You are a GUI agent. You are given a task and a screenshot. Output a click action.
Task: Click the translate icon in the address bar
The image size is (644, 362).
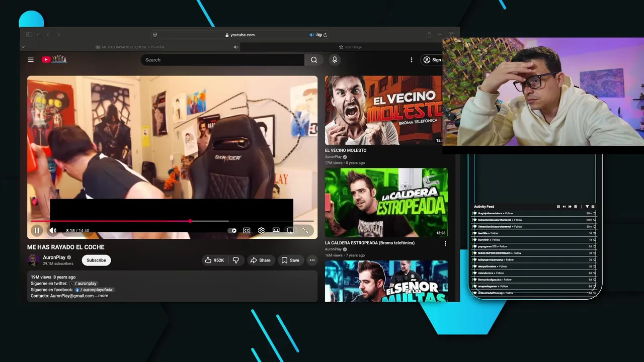pyautogui.click(x=319, y=35)
